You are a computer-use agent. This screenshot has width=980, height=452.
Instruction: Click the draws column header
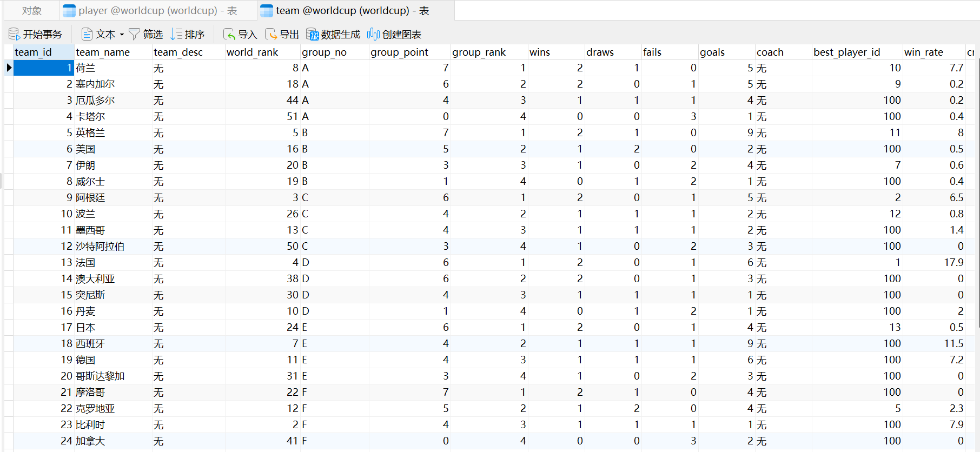pyautogui.click(x=613, y=52)
